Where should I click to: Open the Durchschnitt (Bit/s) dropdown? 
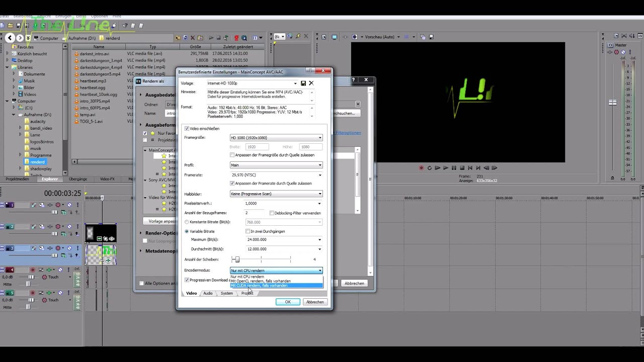[x=320, y=249]
